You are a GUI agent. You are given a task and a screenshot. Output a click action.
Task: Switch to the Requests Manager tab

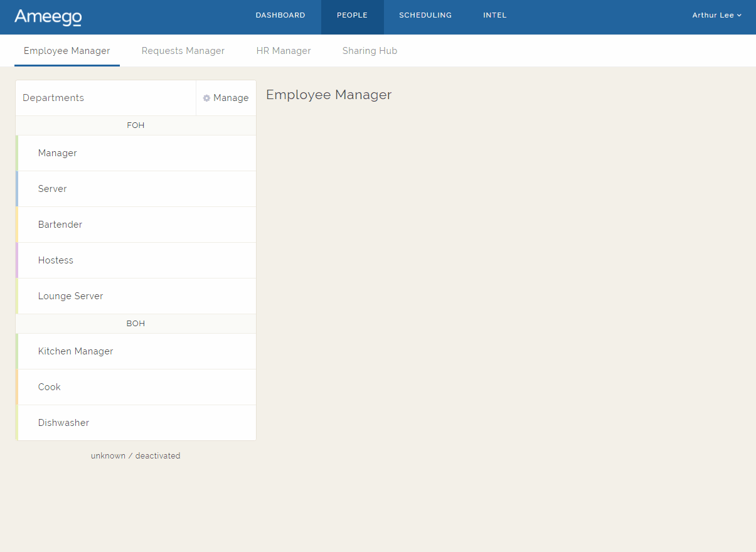183,51
